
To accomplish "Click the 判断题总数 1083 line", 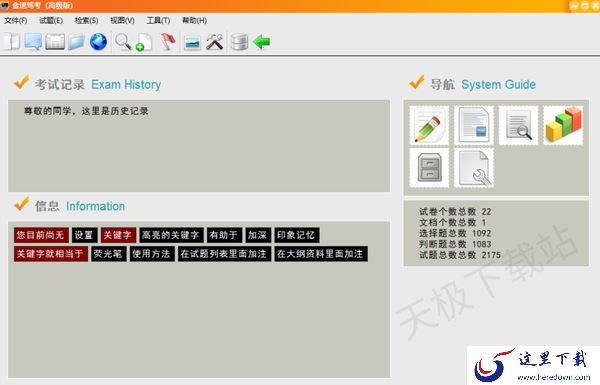I will pyautogui.click(x=455, y=244).
